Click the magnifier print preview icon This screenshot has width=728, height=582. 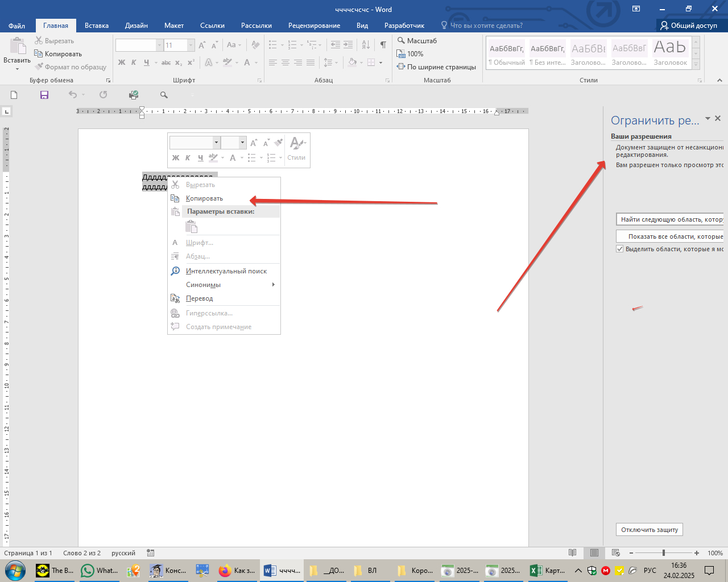pos(164,95)
